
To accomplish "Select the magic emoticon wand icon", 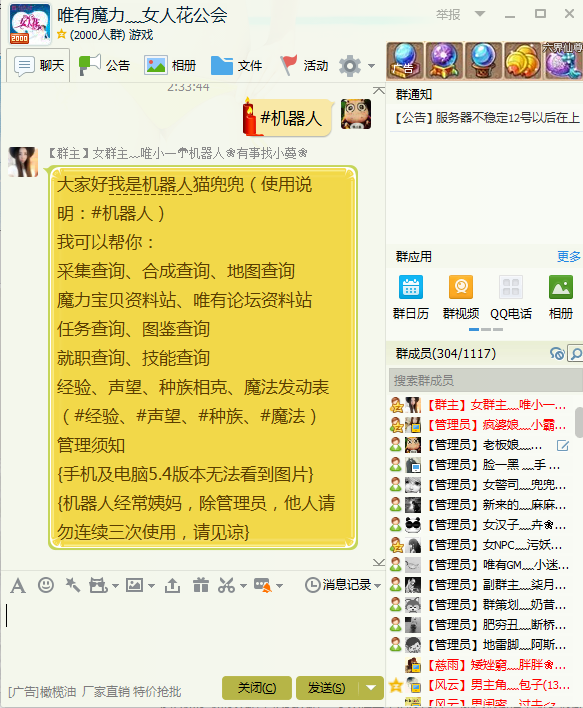I will click(73, 585).
